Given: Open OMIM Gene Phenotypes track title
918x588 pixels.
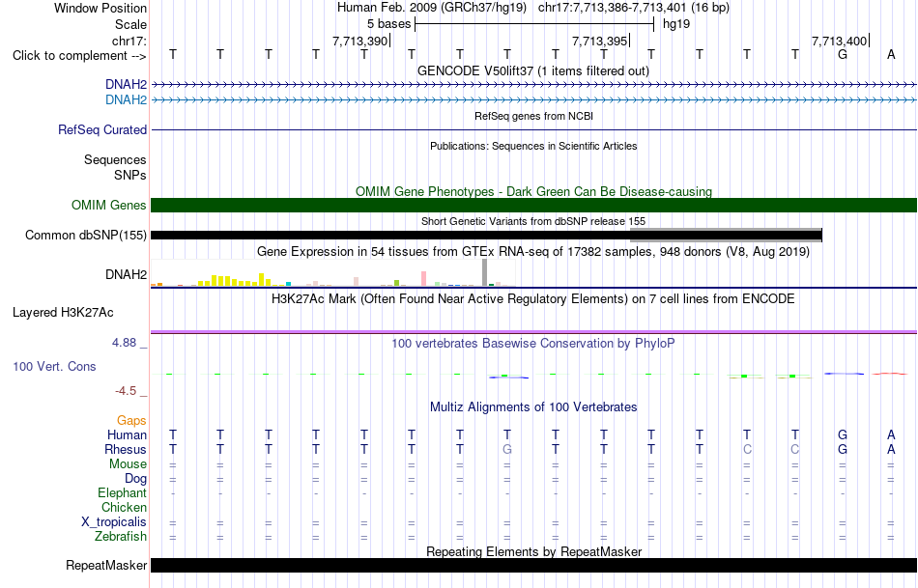Looking at the screenshot, I should tap(533, 191).
